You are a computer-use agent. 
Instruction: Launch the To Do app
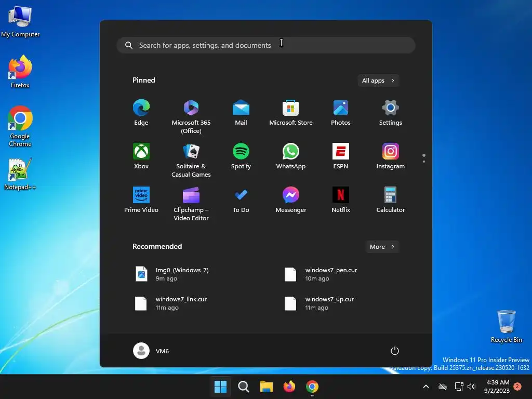[241, 200]
